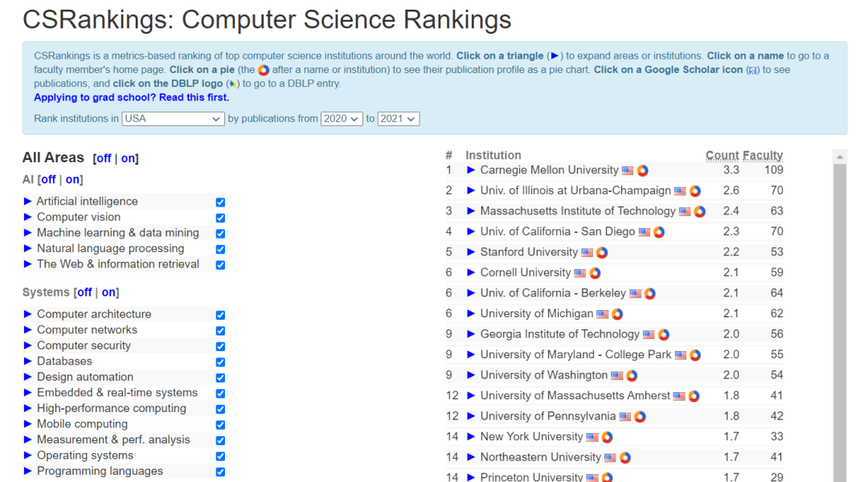This screenshot has width=868, height=482.
Task: Open the 'Applying to grad school?' link
Action: [131, 97]
